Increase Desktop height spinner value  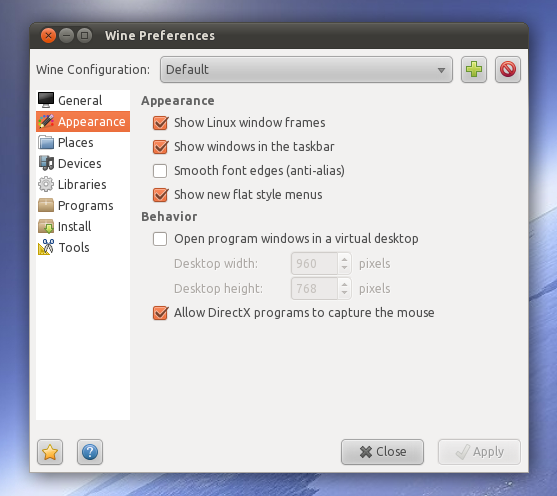[x=344, y=284]
